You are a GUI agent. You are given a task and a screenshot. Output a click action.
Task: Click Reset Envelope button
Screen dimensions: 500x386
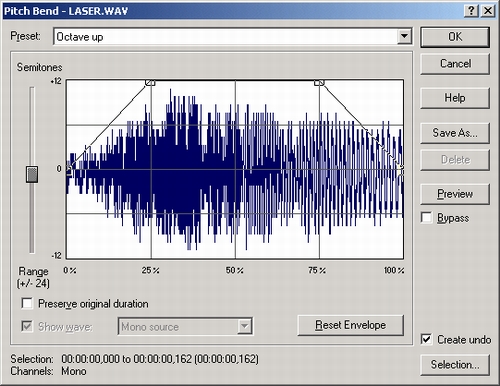coord(350,325)
